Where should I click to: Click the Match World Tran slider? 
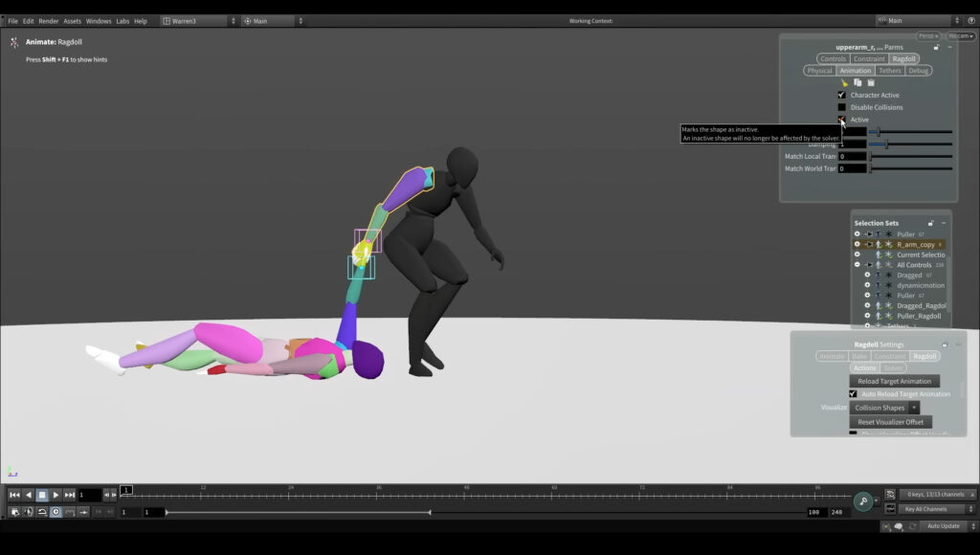pyautogui.click(x=911, y=168)
